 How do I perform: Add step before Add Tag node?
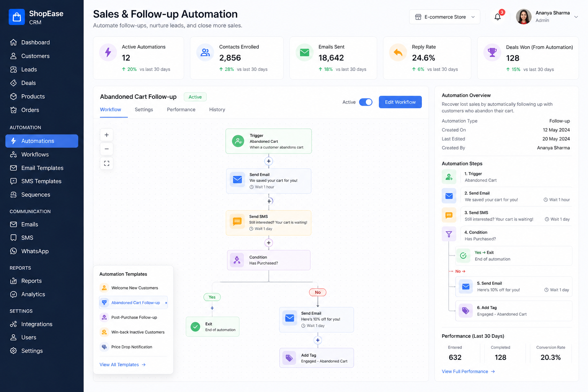317,340
